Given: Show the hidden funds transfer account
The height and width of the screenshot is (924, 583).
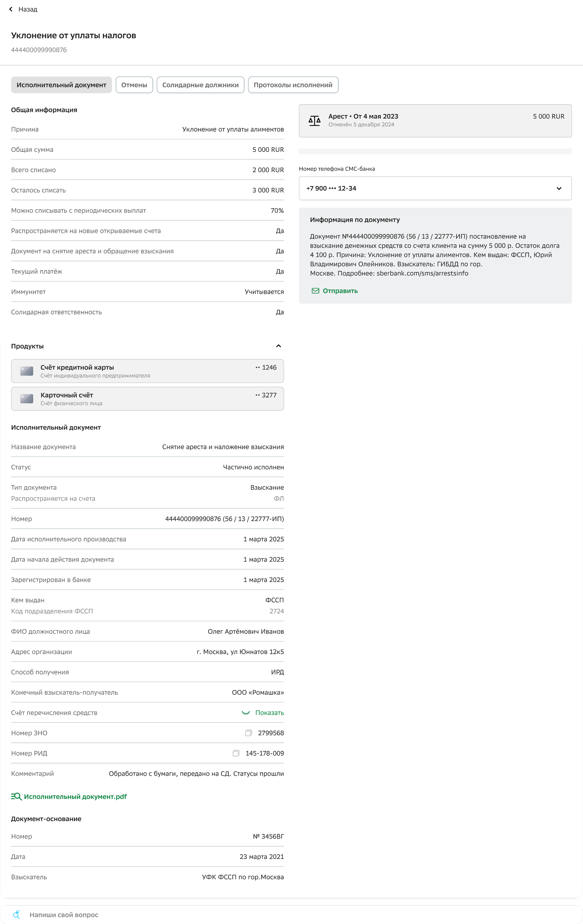Looking at the screenshot, I should 263,713.
